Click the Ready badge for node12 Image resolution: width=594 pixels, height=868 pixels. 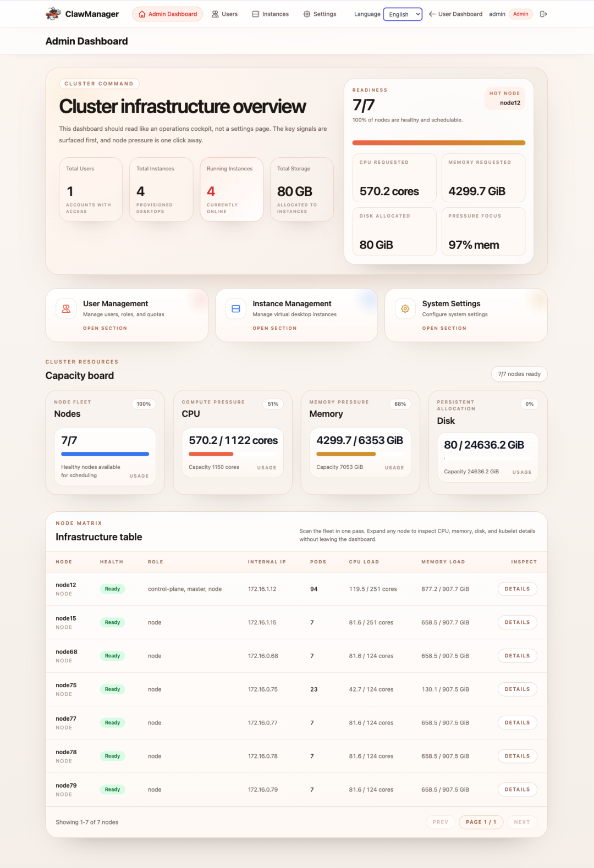[x=112, y=589]
